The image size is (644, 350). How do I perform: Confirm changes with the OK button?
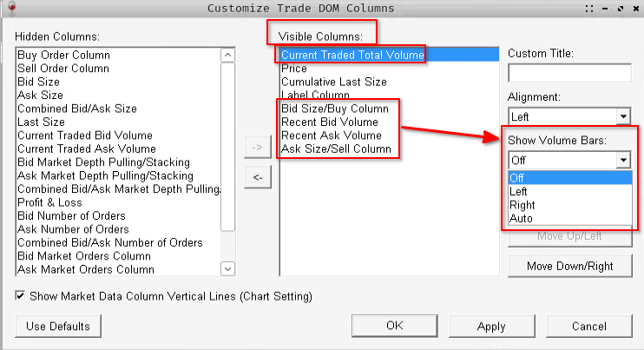(x=394, y=327)
